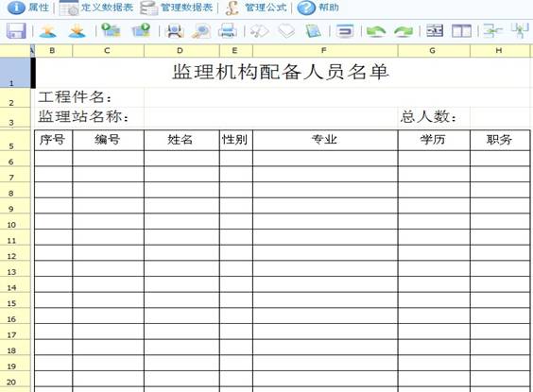Click the 总人数 value cell
This screenshot has width=533, height=392.
(x=500, y=117)
